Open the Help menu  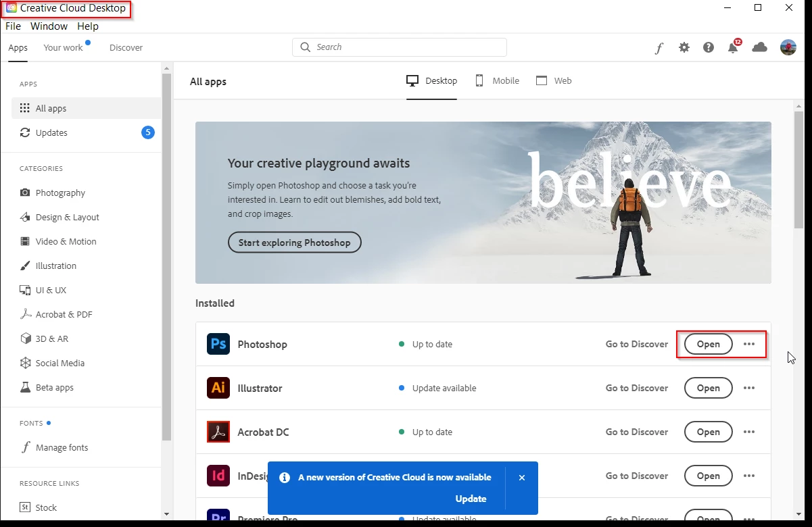pos(88,26)
